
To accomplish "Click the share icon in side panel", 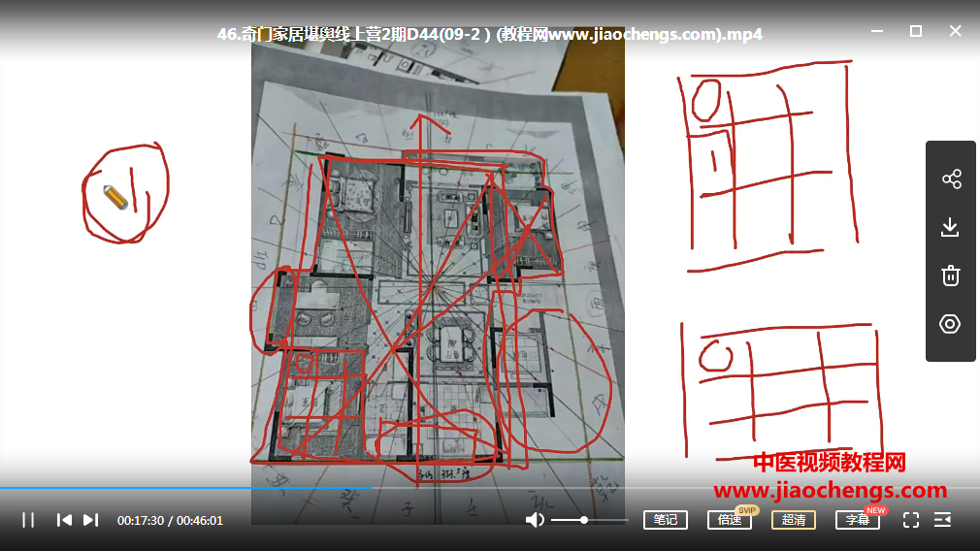I will tap(951, 179).
